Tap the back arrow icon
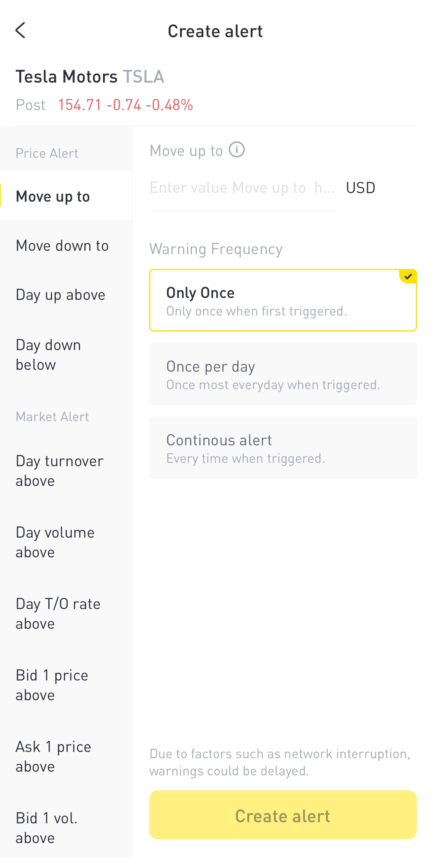433x868 pixels. tap(20, 31)
